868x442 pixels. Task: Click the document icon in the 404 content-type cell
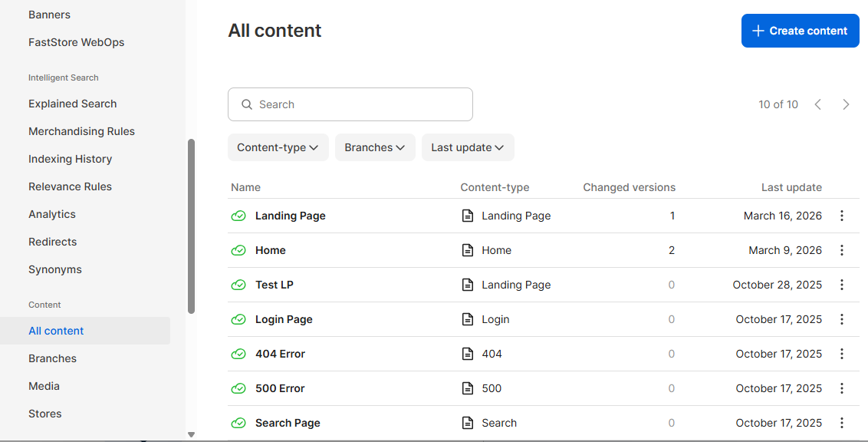468,354
